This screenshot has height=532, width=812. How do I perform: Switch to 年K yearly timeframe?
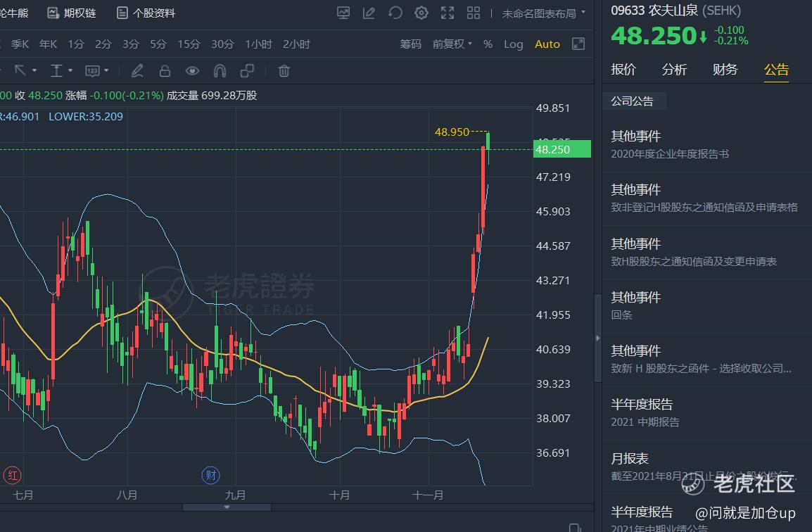[x=48, y=44]
